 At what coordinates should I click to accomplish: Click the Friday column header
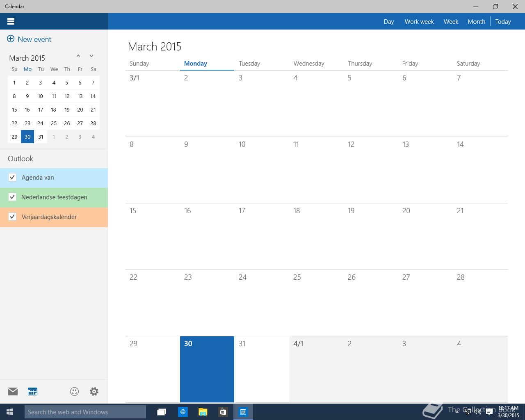[410, 63]
